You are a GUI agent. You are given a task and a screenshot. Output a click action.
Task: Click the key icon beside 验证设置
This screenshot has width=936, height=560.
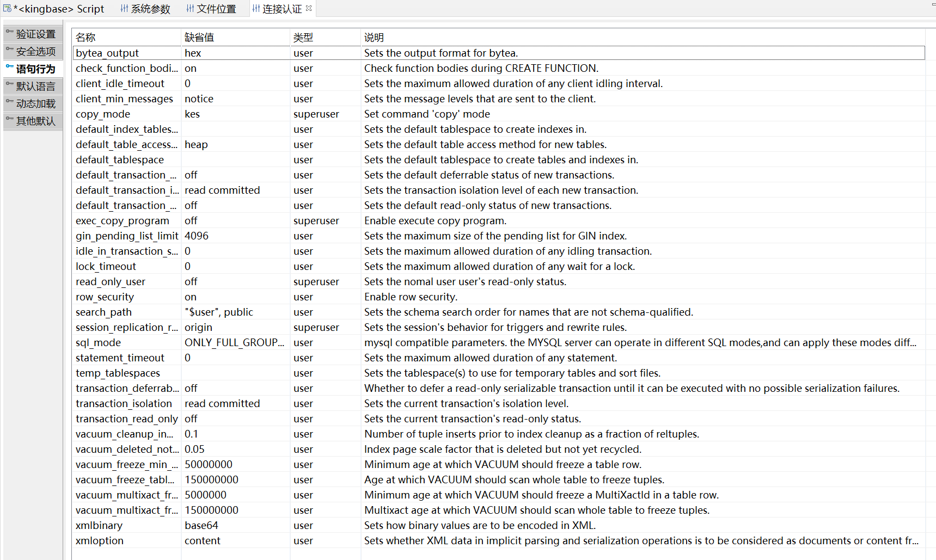(9, 33)
